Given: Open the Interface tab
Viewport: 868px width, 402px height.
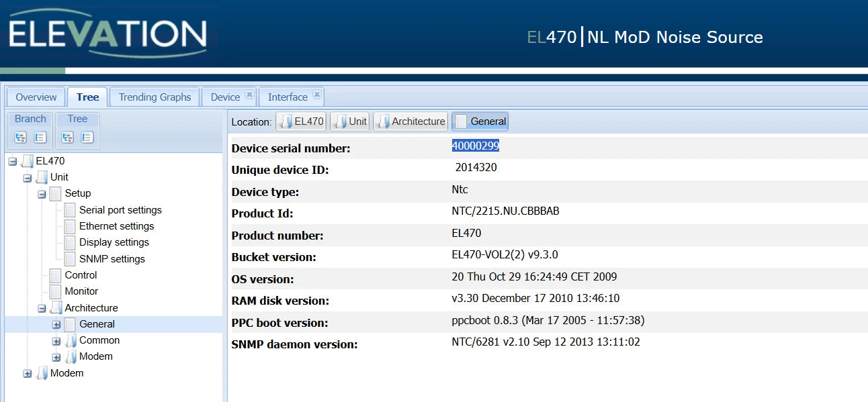Looking at the screenshot, I should 288,97.
